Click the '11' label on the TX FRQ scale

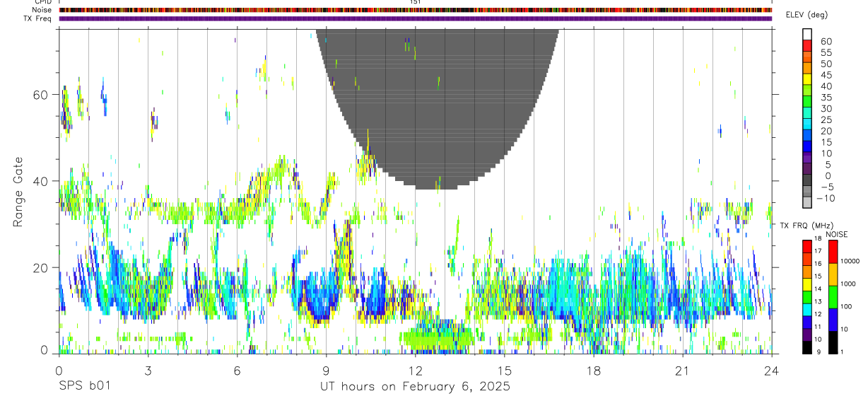pos(818,327)
